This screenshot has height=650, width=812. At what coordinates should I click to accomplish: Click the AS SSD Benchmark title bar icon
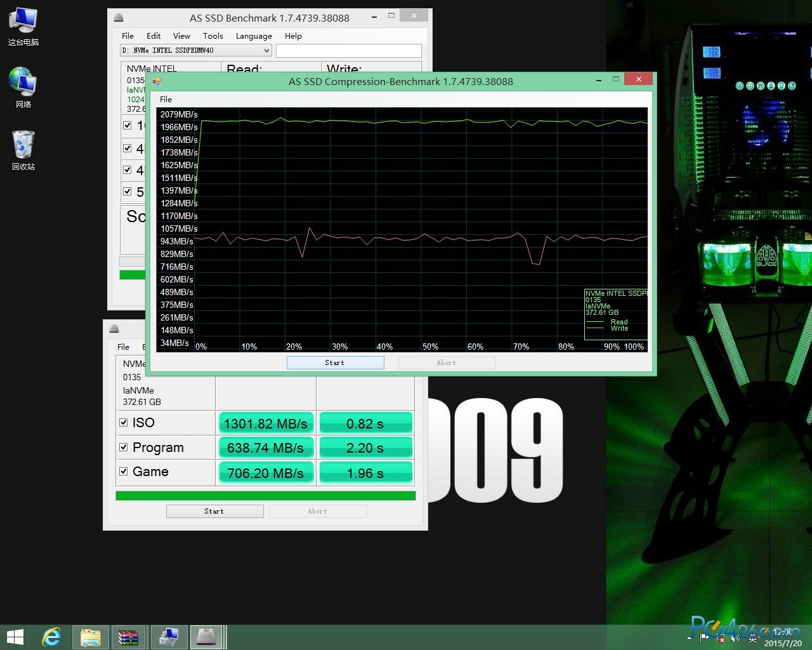pos(119,18)
